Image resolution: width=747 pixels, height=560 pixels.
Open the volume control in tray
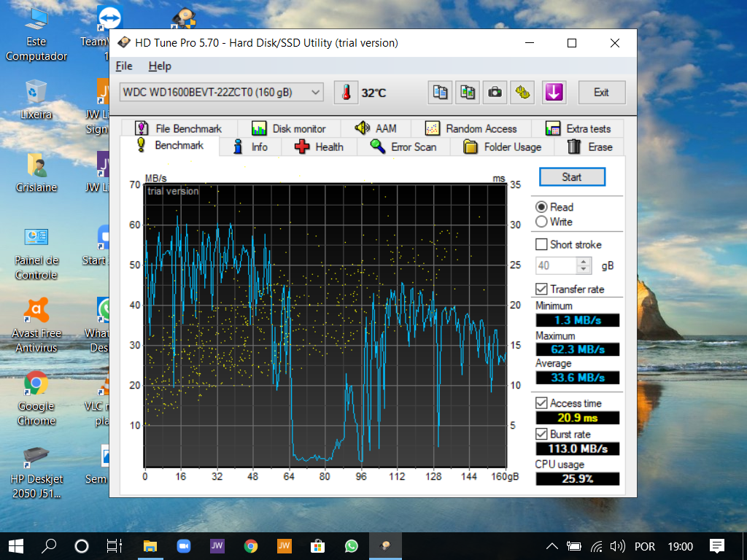point(617,546)
